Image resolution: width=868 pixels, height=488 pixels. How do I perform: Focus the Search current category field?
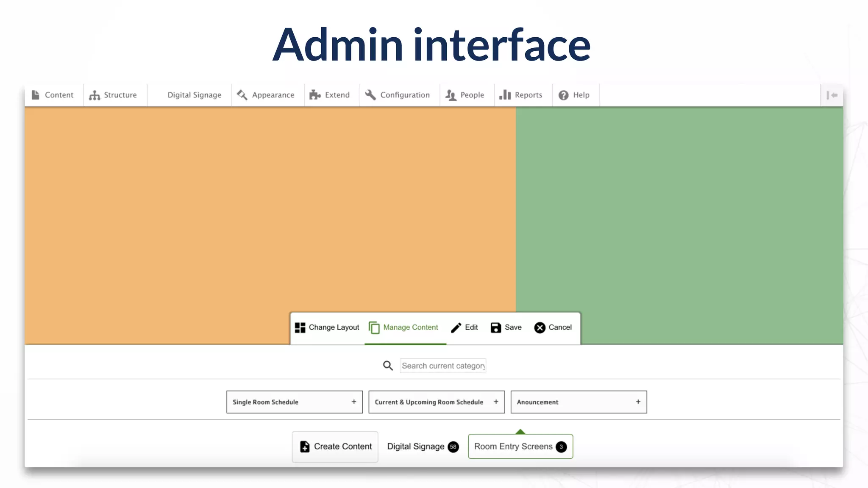[x=443, y=366]
